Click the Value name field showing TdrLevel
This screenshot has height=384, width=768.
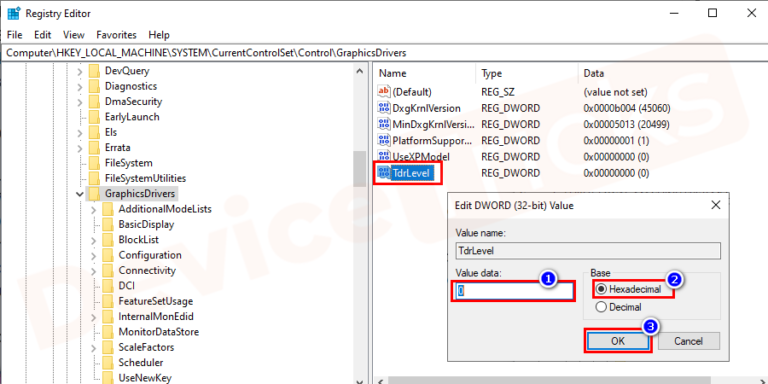(588, 251)
